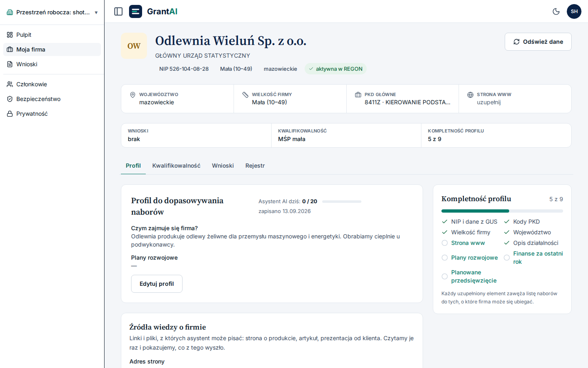Click the PKD główne briefcase icon
Screen dimensions: 588x368
[x=358, y=95]
